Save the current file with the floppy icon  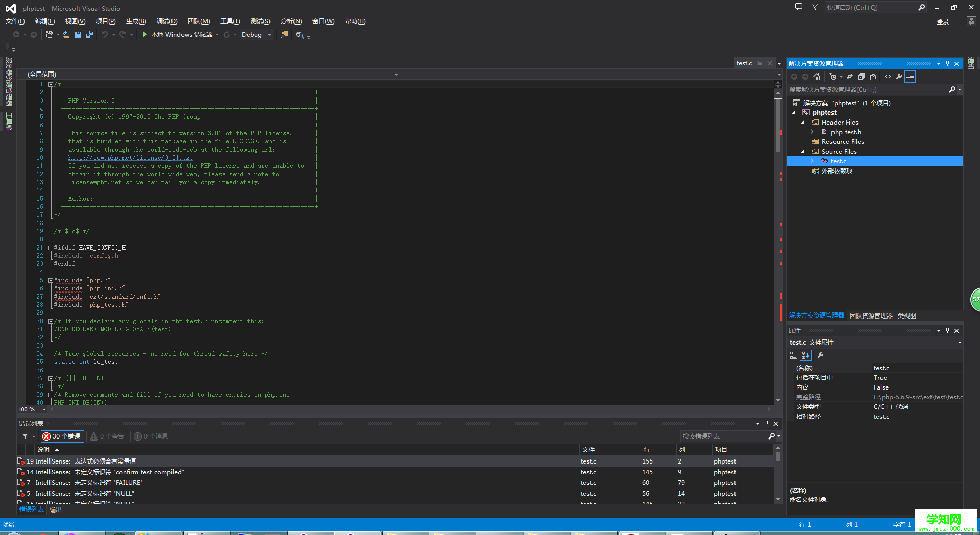[x=78, y=35]
